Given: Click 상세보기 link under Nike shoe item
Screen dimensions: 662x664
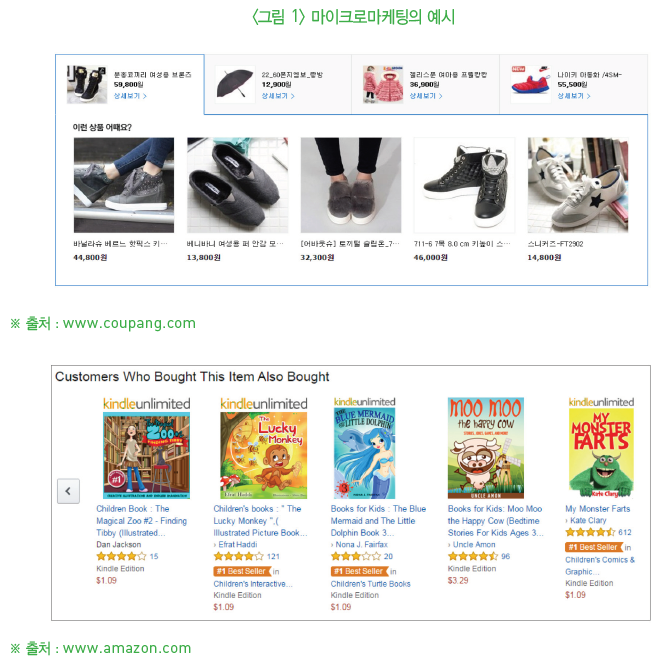Looking at the screenshot, I should 573,96.
